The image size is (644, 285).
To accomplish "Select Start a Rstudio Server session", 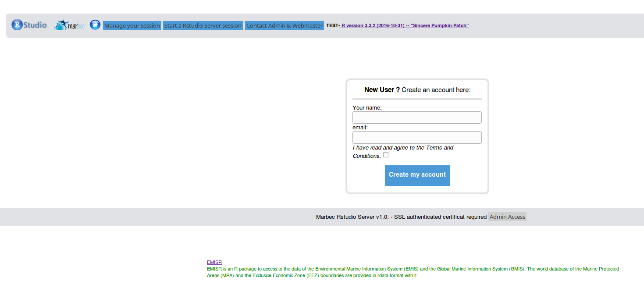I will coord(203,25).
